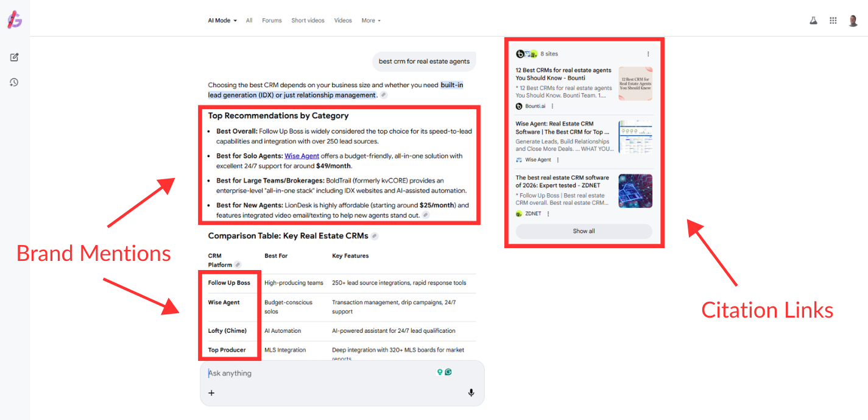Click the Top Producer table cell
The height and width of the screenshot is (420, 868).
(227, 350)
